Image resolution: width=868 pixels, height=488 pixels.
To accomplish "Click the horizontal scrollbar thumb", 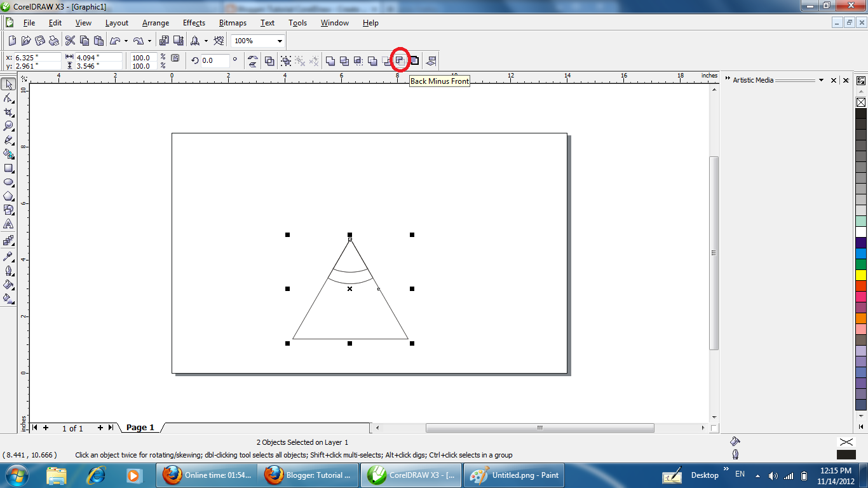I will 539,428.
